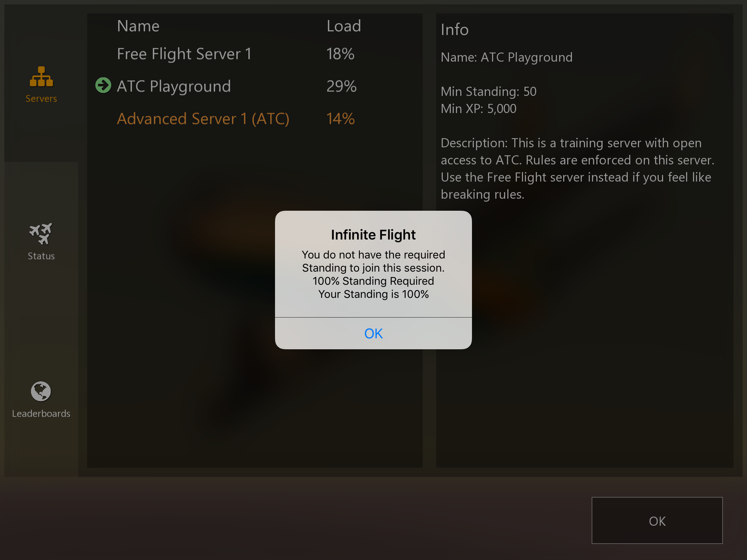This screenshot has height=560, width=747.
Task: Open the Leaderboards tab label
Action: [41, 413]
